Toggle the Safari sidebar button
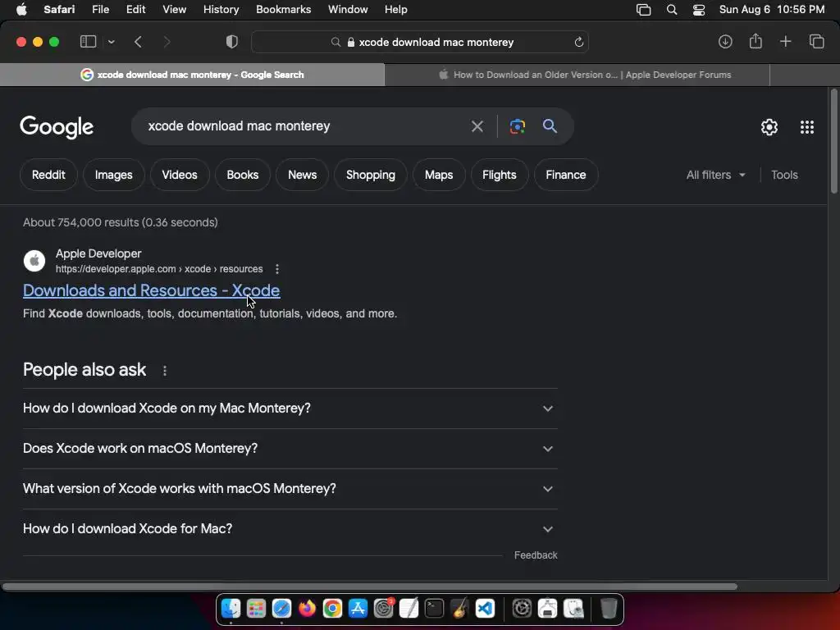This screenshot has width=840, height=630. tap(88, 42)
